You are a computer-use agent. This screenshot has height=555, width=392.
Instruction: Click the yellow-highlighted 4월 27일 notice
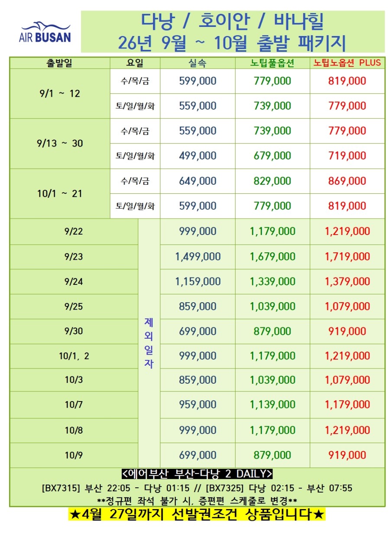(197, 514)
